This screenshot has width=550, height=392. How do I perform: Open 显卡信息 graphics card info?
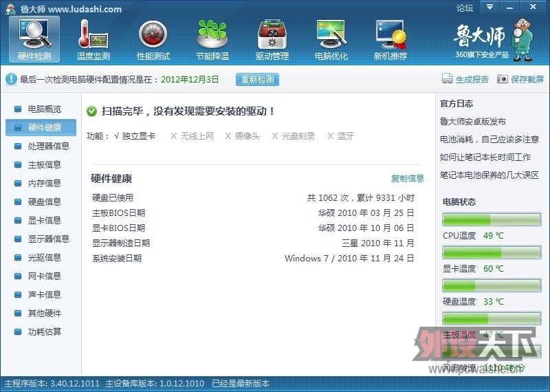coord(45,220)
